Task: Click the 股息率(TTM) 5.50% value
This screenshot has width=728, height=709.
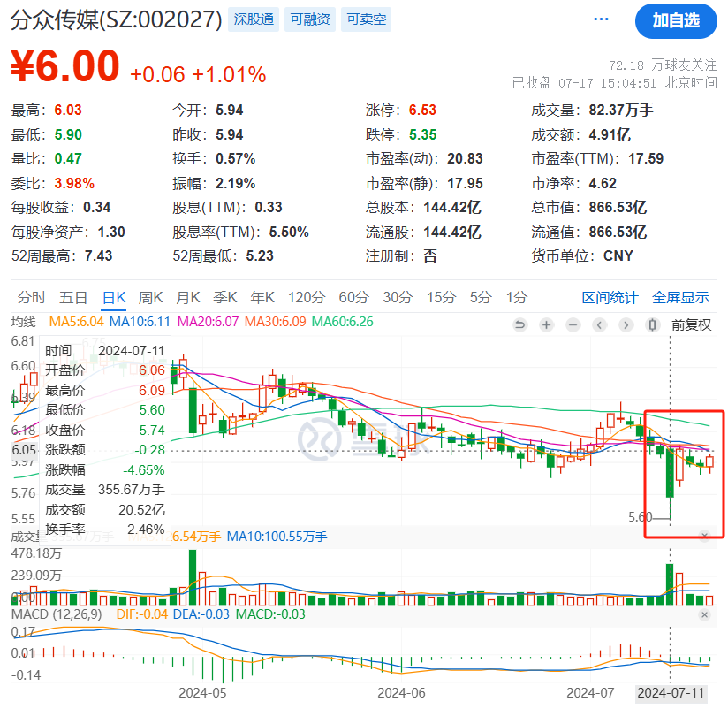Action: (x=289, y=232)
